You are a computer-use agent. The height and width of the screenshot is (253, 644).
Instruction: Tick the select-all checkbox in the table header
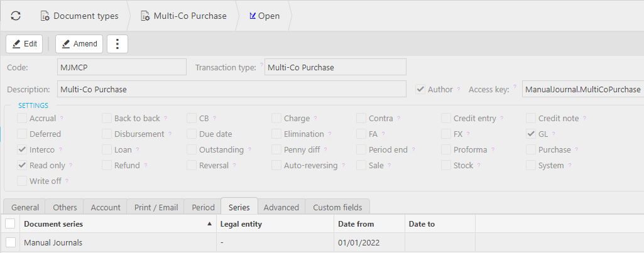(10, 224)
